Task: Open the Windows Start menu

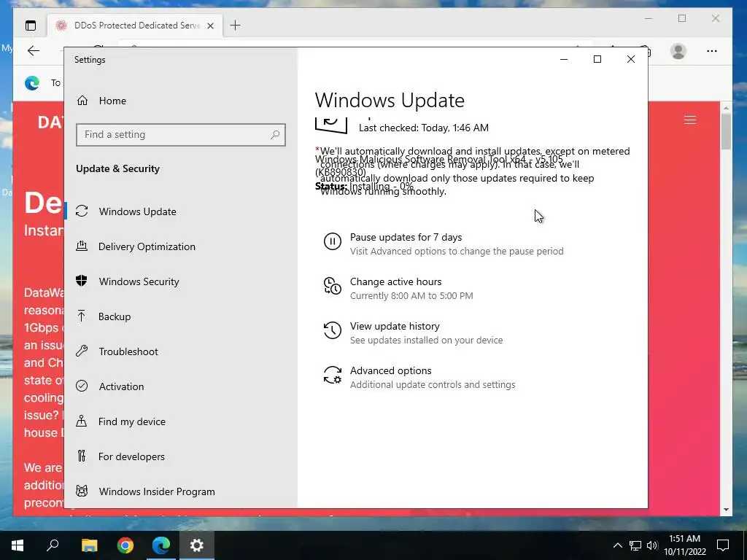Action: [x=18, y=545]
